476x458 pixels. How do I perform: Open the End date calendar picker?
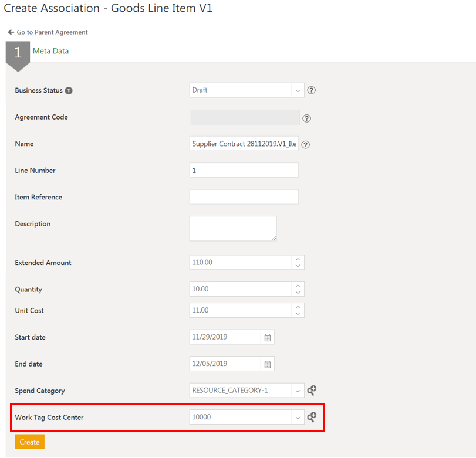coord(268,364)
